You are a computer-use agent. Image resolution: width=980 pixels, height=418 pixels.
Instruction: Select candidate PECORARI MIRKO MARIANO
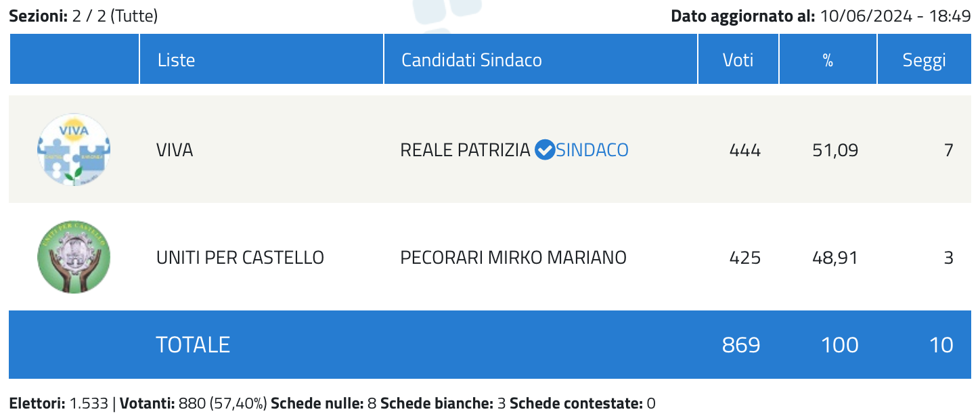(x=514, y=258)
